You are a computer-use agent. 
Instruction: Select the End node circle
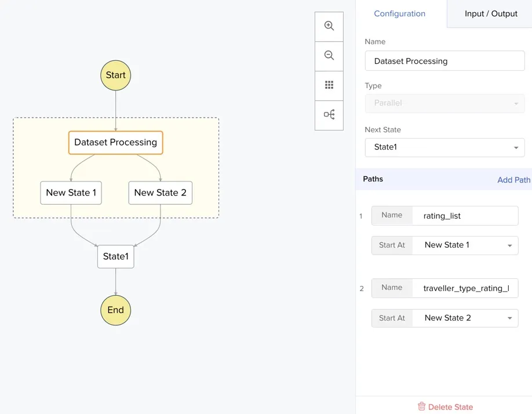[116, 310]
